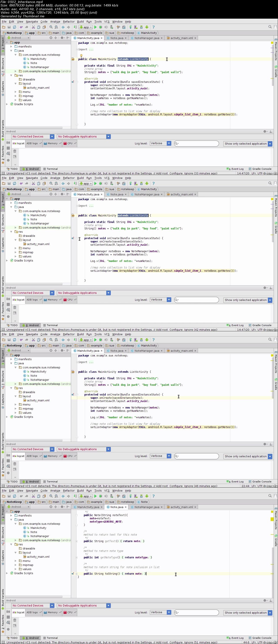Screen dimensions: 278x644
Task: Click the Add root link in the first frame's status bar
Action: click(x=162, y=173)
